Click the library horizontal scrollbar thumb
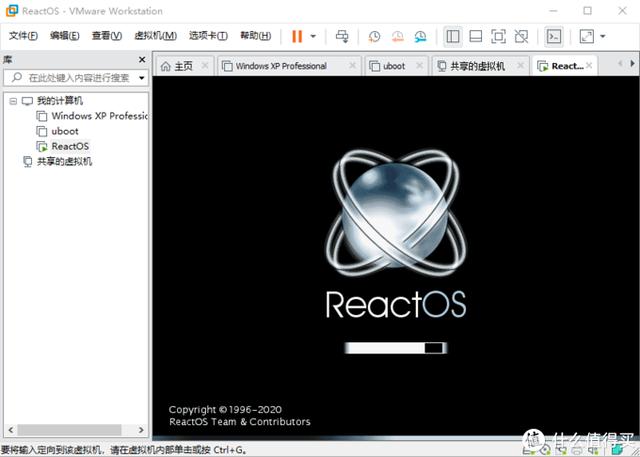 click(69, 430)
